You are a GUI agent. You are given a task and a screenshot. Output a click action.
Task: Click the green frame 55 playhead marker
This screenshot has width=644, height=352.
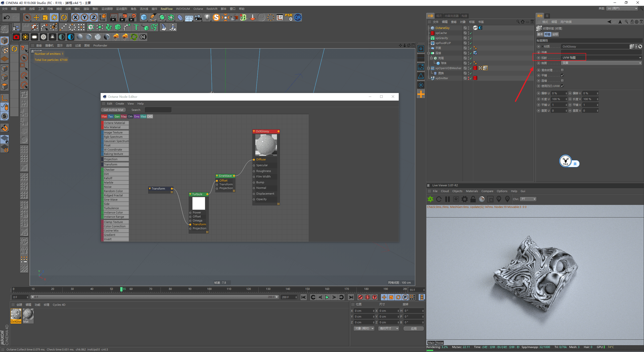click(122, 289)
